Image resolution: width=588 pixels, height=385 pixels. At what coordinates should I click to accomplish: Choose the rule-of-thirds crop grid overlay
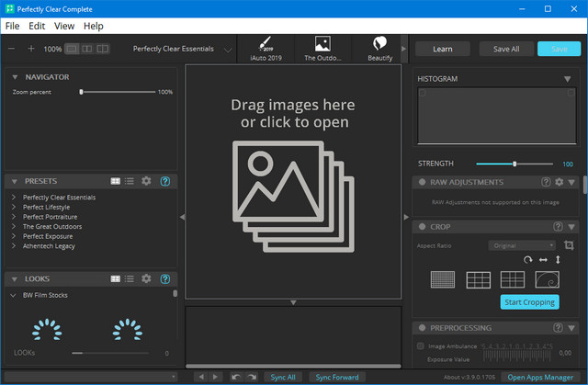click(478, 279)
